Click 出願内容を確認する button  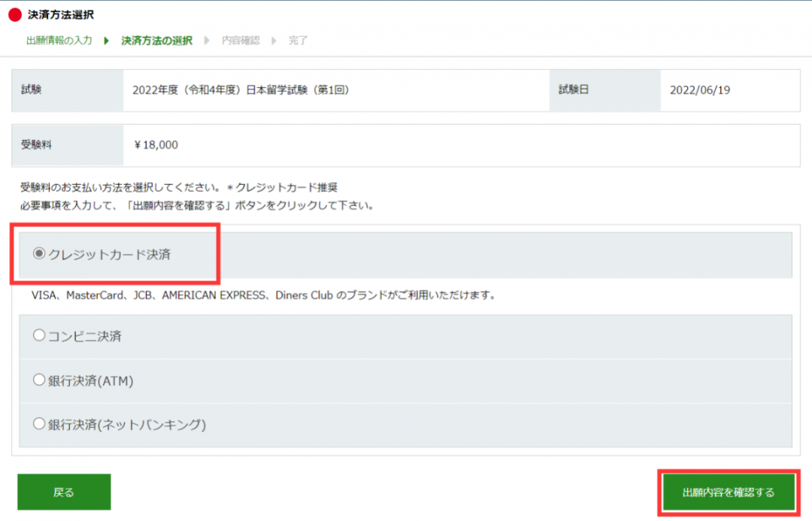[729, 492]
